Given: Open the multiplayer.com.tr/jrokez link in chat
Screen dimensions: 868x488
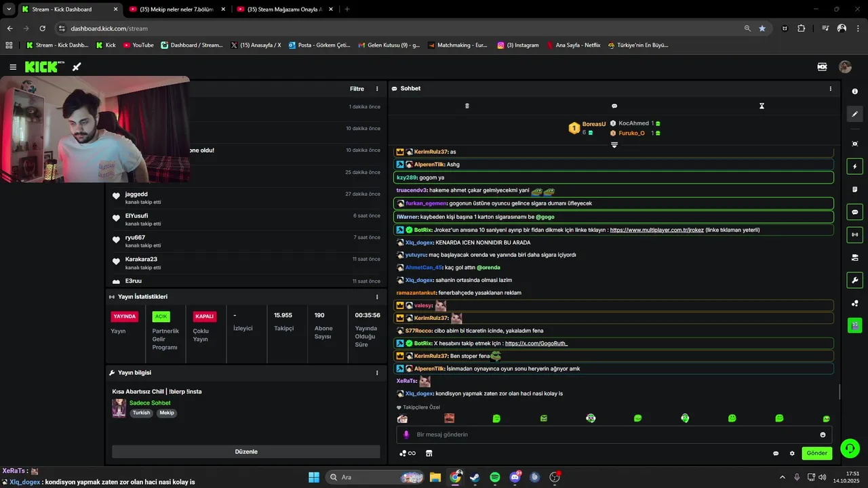Looking at the screenshot, I should [x=656, y=230].
